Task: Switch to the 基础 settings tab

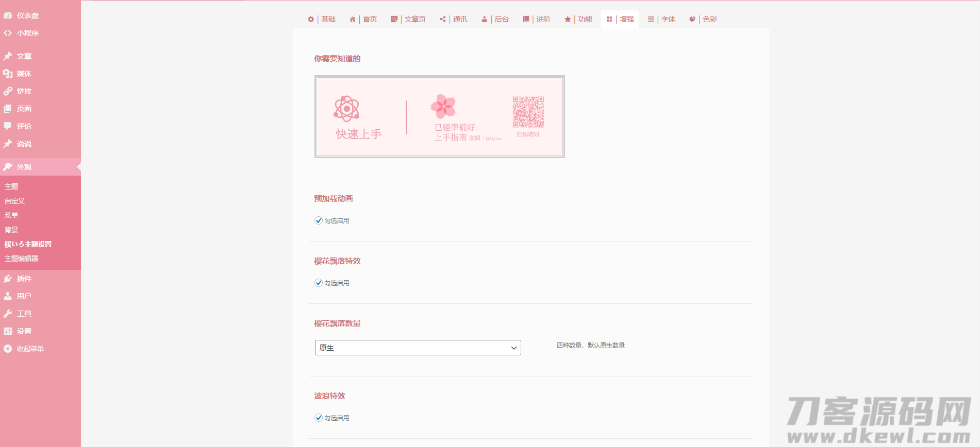Action: [x=322, y=19]
